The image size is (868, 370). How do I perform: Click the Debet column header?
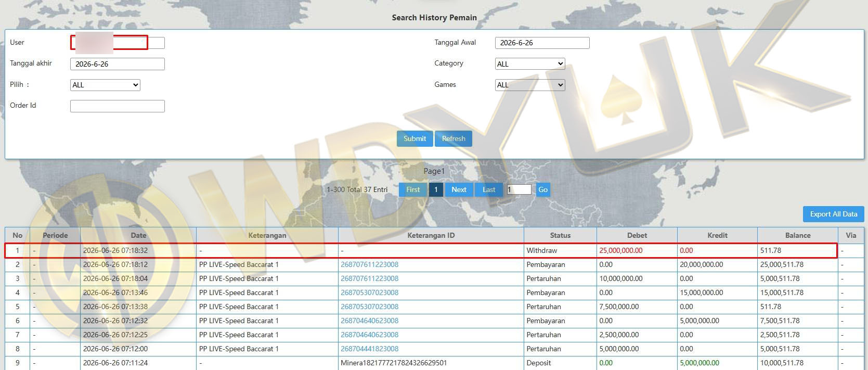point(637,235)
